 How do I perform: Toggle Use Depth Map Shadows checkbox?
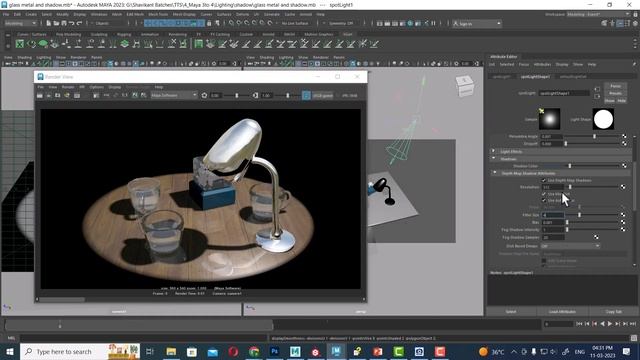[544, 180]
